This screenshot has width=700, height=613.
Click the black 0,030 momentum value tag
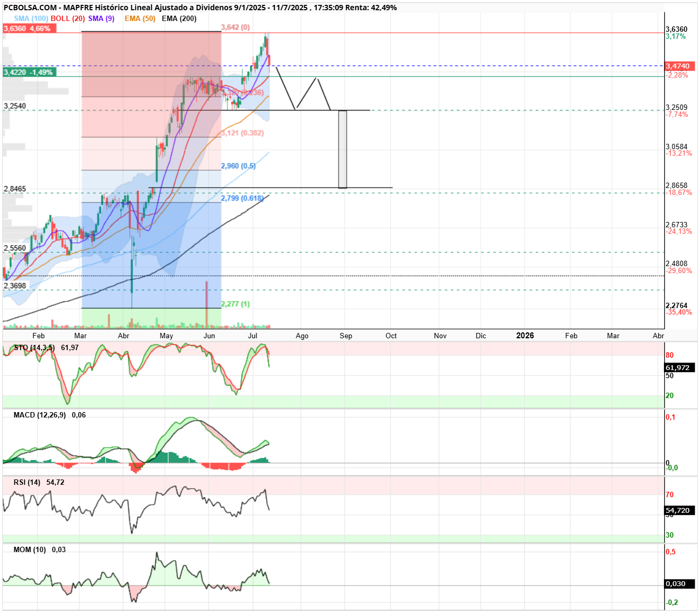[679, 584]
